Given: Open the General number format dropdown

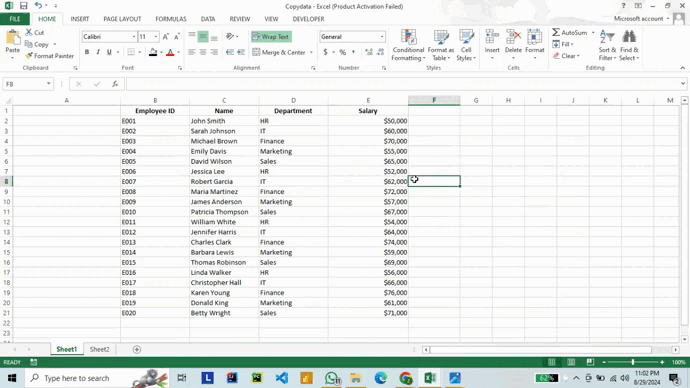Looking at the screenshot, I should coord(382,37).
